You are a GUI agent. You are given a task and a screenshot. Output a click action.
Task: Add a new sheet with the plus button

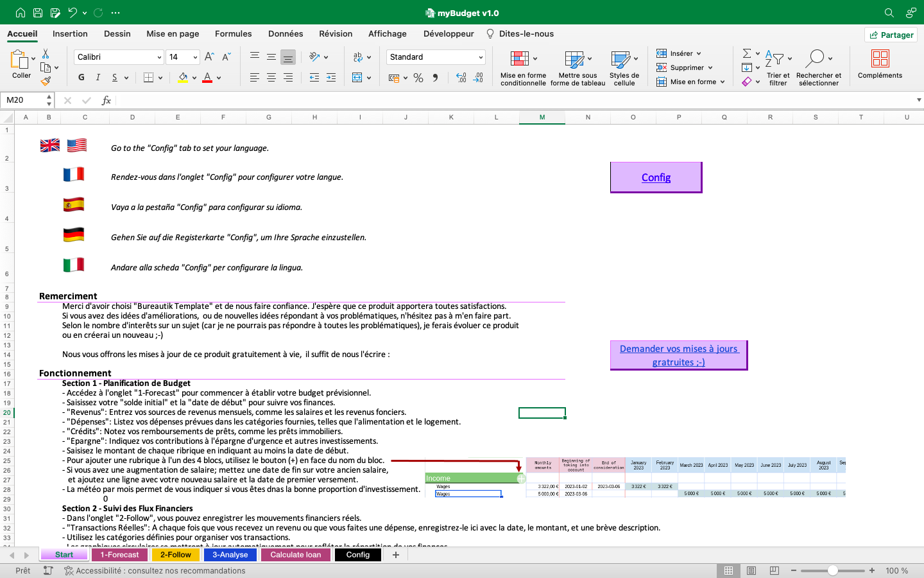(395, 554)
